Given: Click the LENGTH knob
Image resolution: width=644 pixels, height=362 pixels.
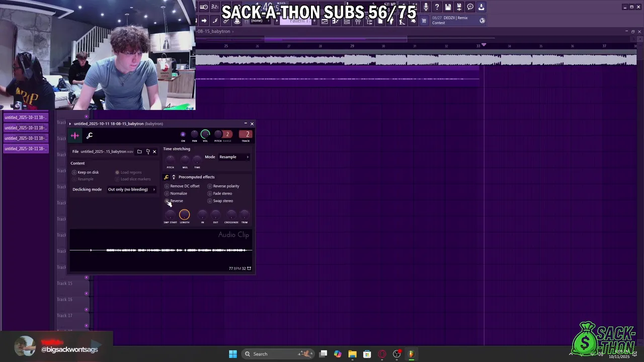Looking at the screenshot, I should (x=184, y=215).
